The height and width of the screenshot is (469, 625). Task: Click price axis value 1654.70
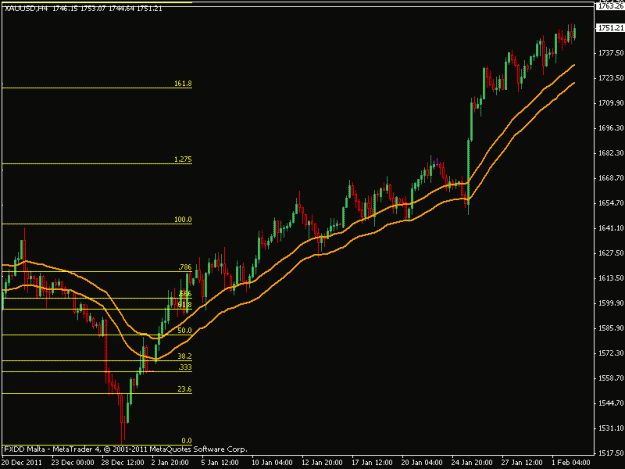pos(611,203)
